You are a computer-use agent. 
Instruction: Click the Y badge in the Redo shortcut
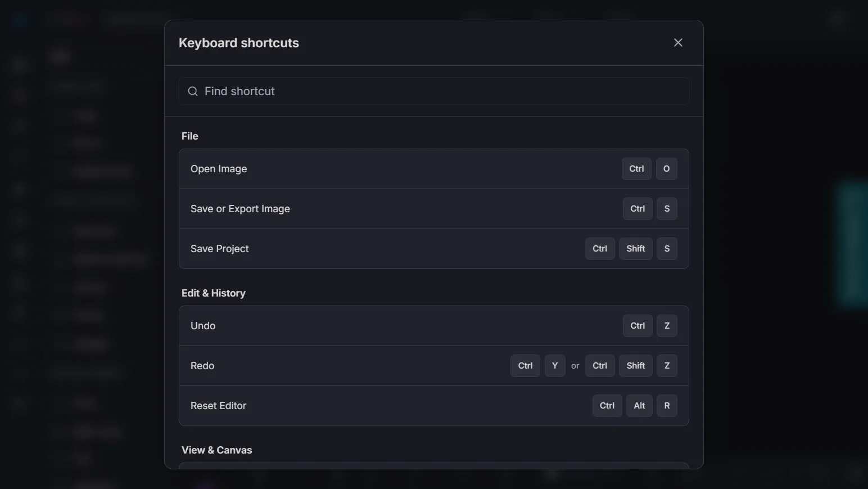click(554, 365)
